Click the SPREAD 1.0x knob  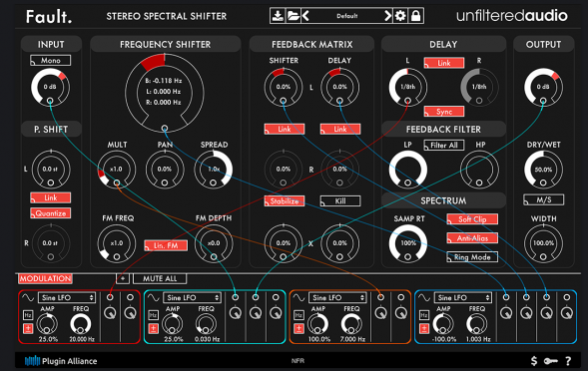coord(214,170)
